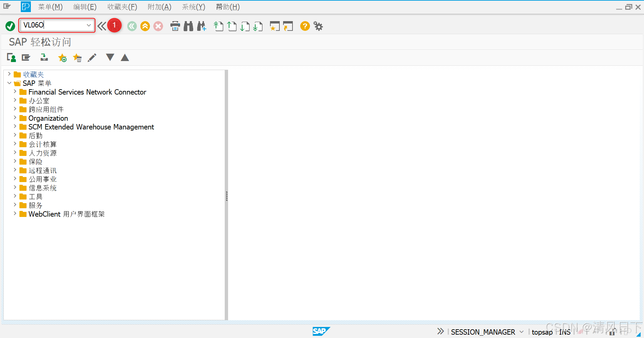Screen dimensions: 644x338
Task: Select the 公用事业 tree item
Action: coord(43,179)
